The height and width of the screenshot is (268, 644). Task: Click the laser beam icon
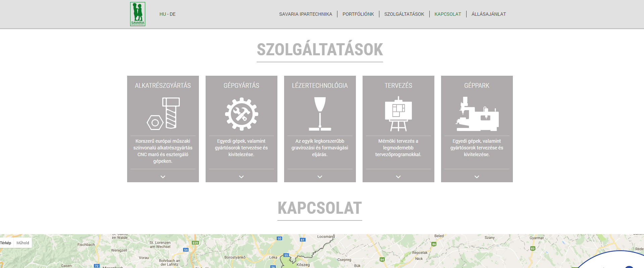pos(320,114)
